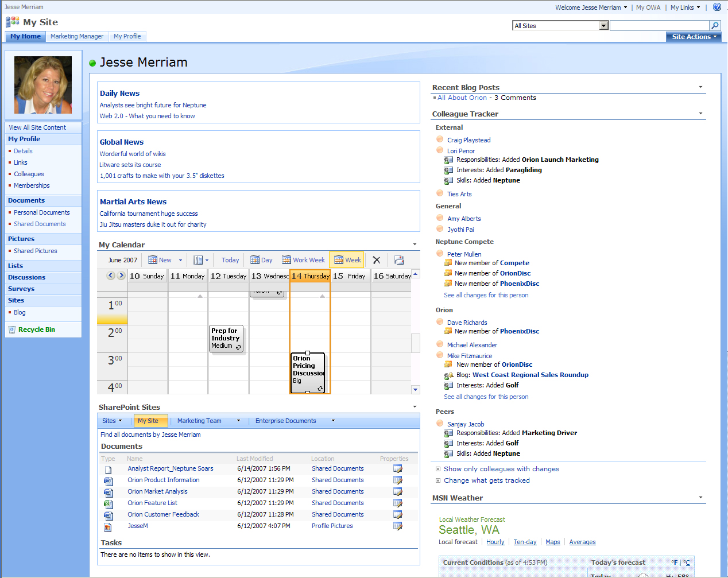
Task: Open the My OWA link
Action: tap(648, 7)
